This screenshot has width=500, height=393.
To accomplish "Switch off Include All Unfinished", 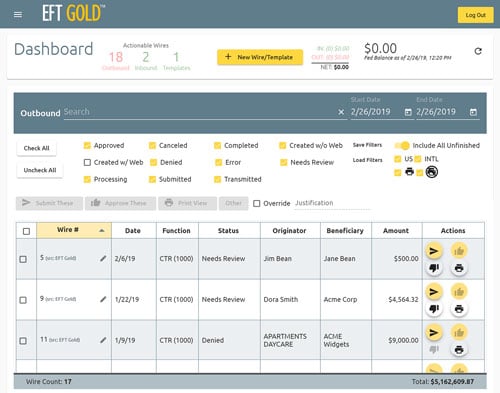I will [402, 145].
